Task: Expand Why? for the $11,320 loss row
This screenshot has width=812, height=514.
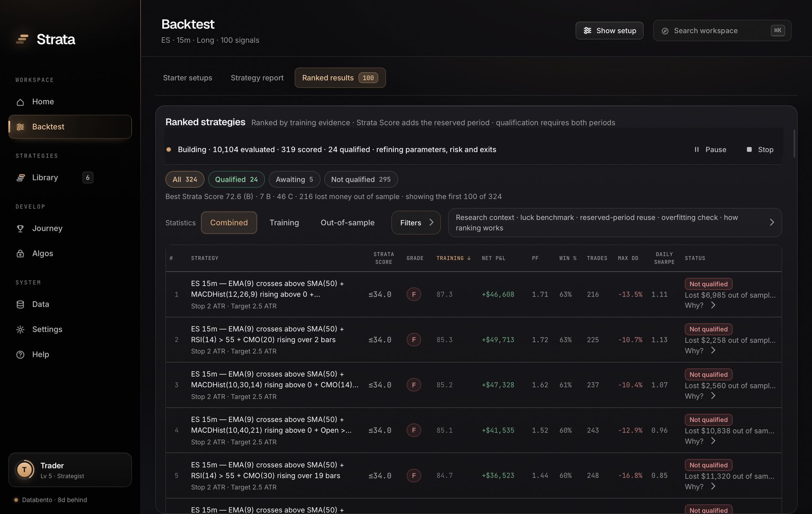Action: tap(700, 486)
